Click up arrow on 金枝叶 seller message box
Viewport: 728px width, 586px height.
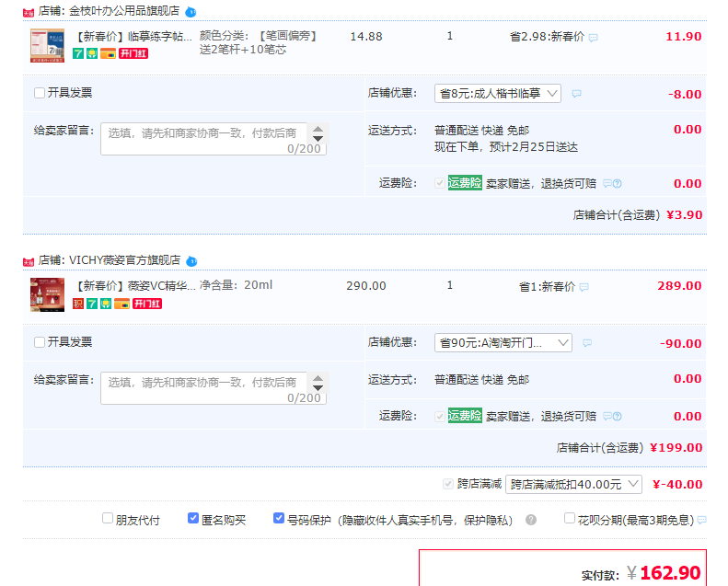coord(318,130)
